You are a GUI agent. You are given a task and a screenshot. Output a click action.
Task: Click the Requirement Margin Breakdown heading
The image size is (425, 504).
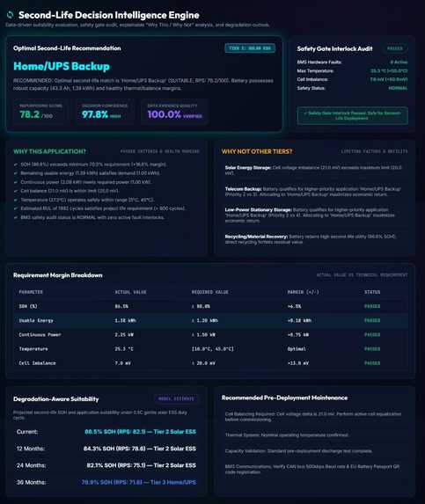[x=58, y=275]
